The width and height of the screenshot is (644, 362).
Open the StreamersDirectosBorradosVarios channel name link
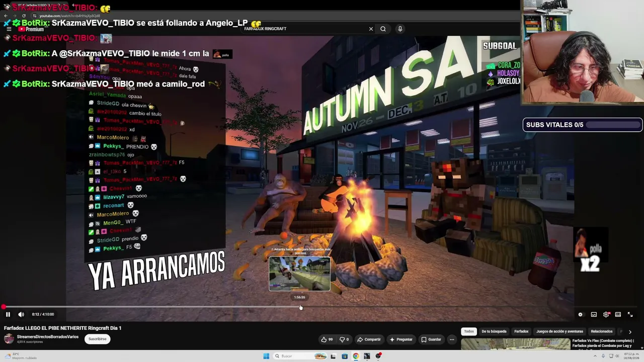[48, 337]
